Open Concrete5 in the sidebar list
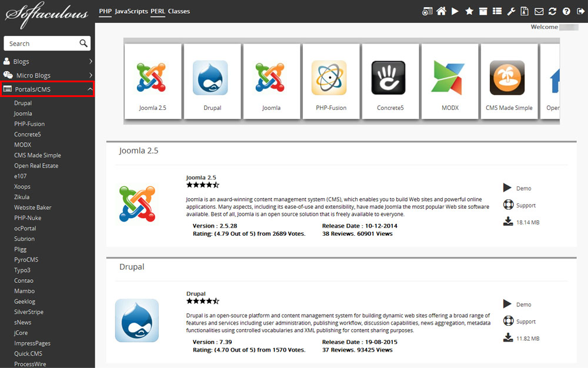588x368 pixels. 28,135
